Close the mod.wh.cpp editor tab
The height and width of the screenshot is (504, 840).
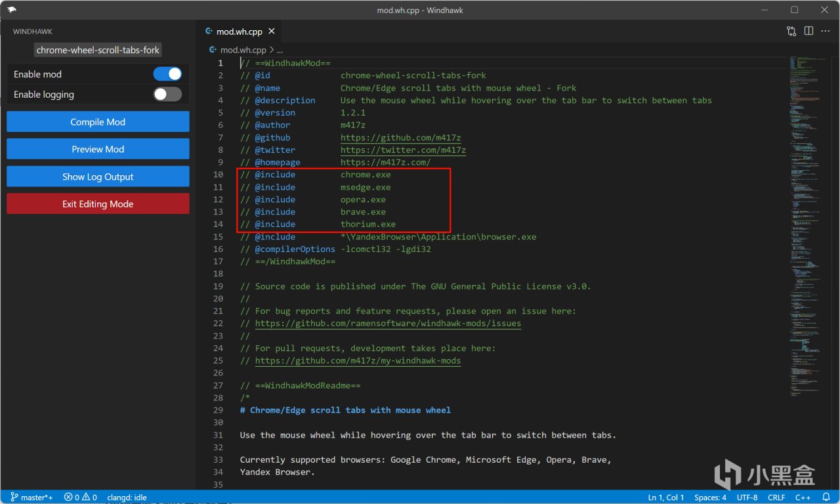pos(272,31)
